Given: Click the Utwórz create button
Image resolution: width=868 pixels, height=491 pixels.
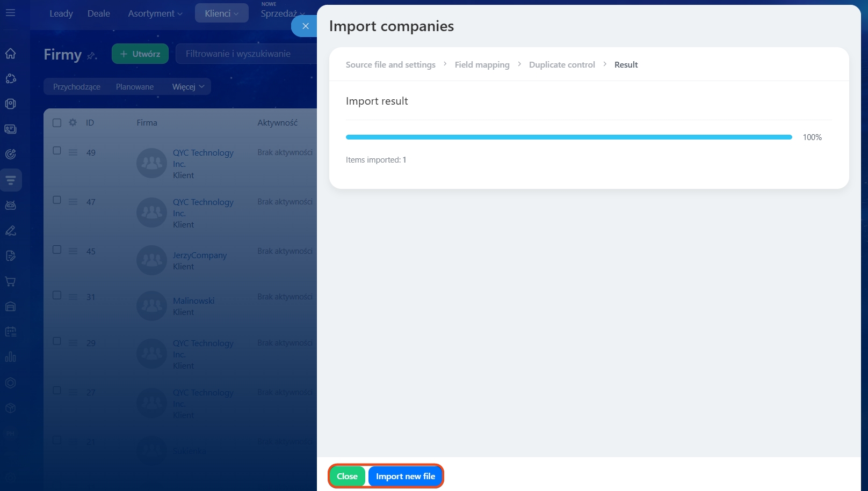Looking at the screenshot, I should 140,54.
